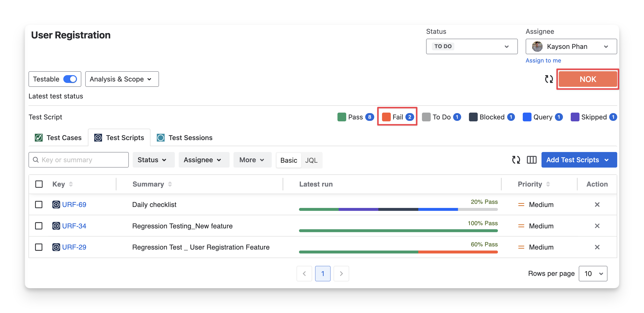
Task: Remove URF-69 with its X icon
Action: pyautogui.click(x=597, y=205)
